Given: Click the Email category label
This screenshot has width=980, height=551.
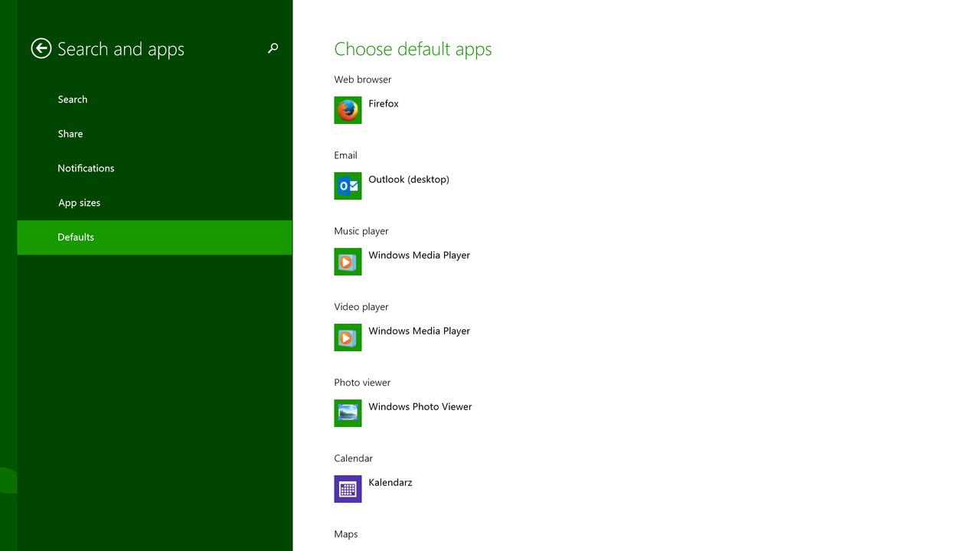Looking at the screenshot, I should click(345, 155).
